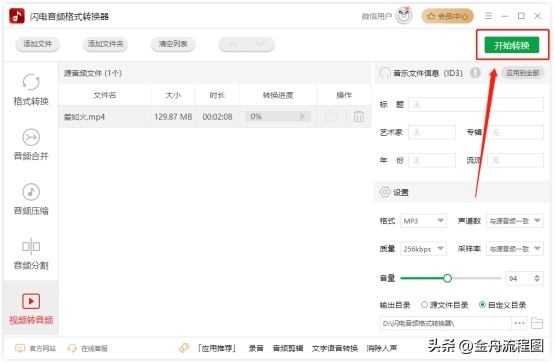Image resolution: width=554 pixels, height=363 pixels.
Task: Click the 年份 year input field
Action: [x=432, y=160]
